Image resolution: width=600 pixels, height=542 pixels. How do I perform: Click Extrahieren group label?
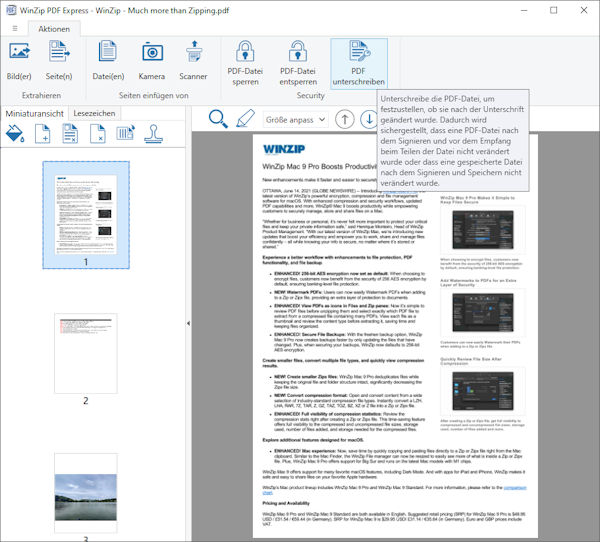(41, 95)
